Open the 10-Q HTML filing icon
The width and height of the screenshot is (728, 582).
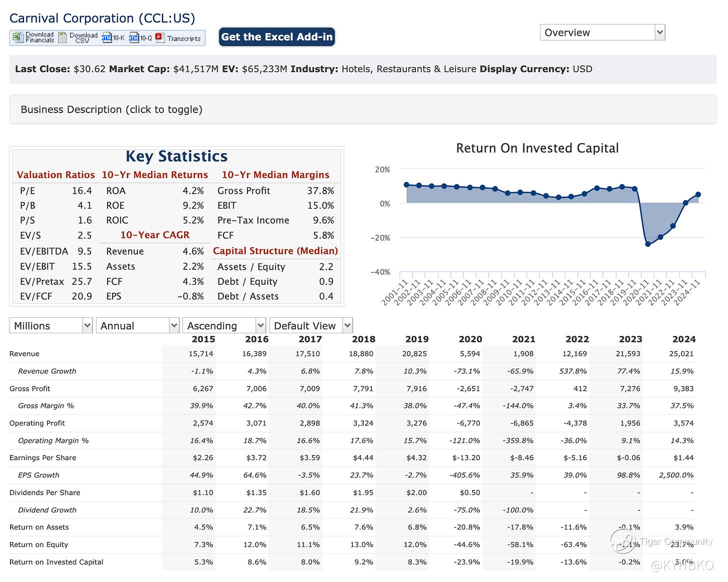133,38
